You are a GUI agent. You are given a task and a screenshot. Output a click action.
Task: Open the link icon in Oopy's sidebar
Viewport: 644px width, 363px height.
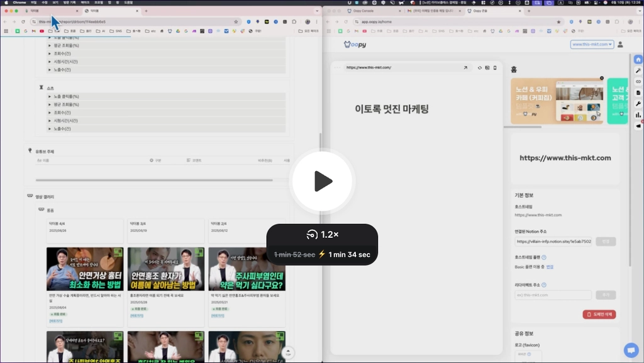coord(638,82)
